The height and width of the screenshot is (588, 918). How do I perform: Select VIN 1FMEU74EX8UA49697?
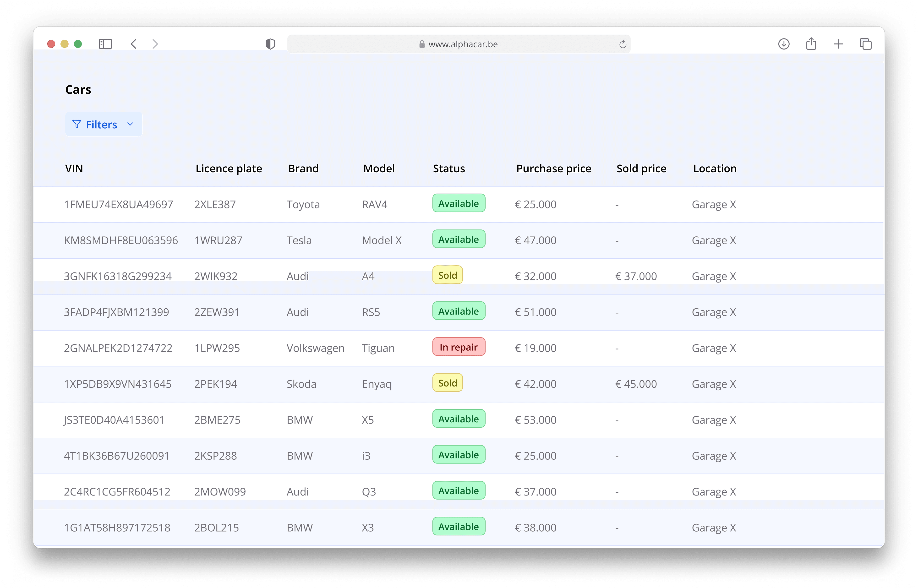tap(118, 204)
